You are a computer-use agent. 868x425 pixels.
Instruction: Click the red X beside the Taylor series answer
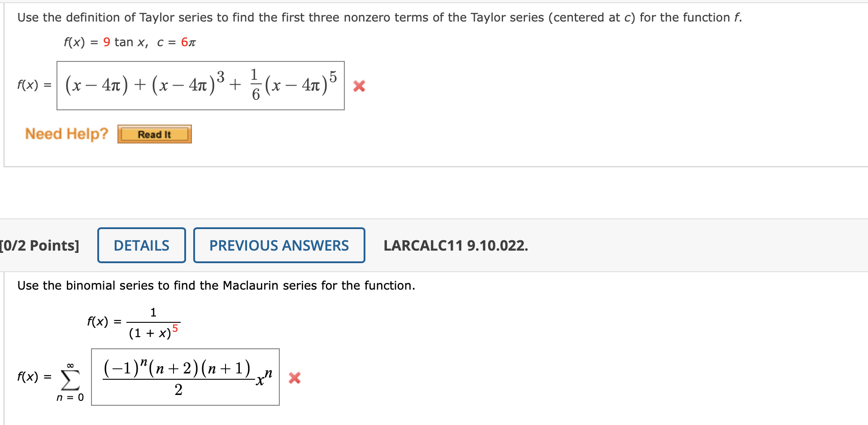pos(360,86)
